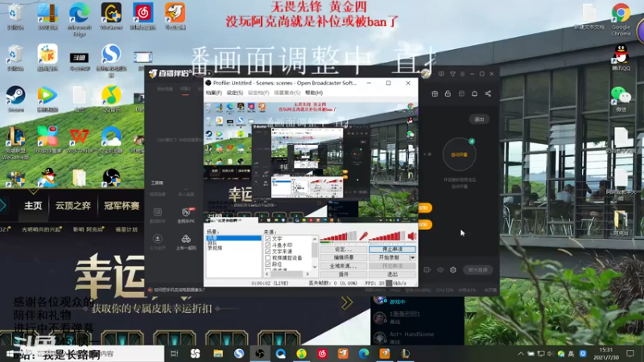Click sources list scroll-up arrow in OBS
This screenshot has height=362, width=644.
pyautogui.click(x=315, y=239)
